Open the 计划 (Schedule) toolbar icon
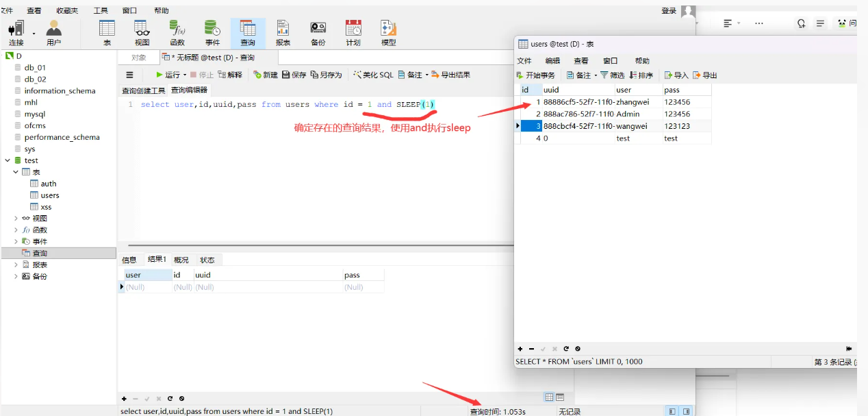 pyautogui.click(x=353, y=33)
